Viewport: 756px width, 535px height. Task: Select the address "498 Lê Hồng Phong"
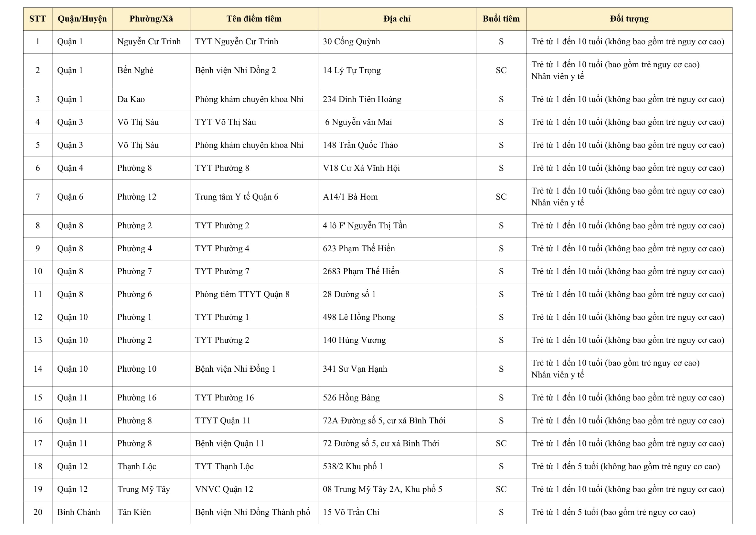coord(359,317)
